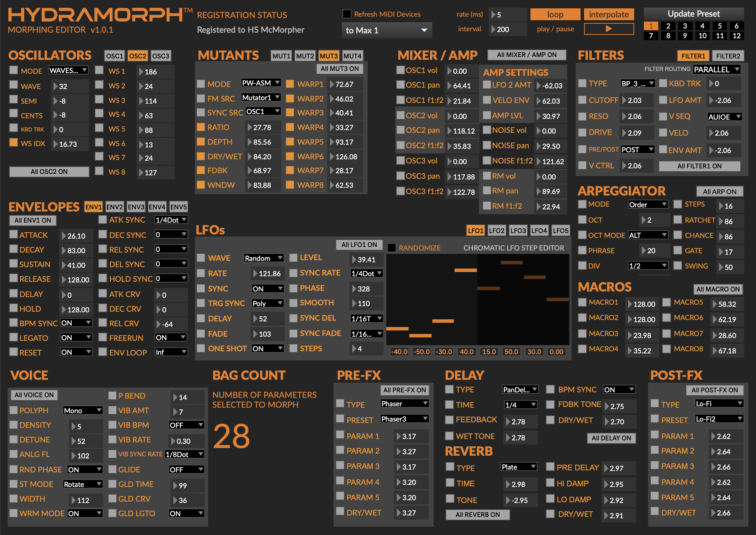Expand the LFO WAVE Random dropdown
This screenshot has height=535, width=756.
pyautogui.click(x=263, y=258)
